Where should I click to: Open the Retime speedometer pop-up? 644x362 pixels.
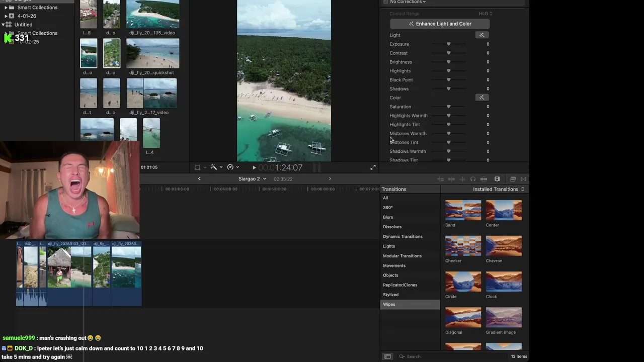(x=233, y=167)
